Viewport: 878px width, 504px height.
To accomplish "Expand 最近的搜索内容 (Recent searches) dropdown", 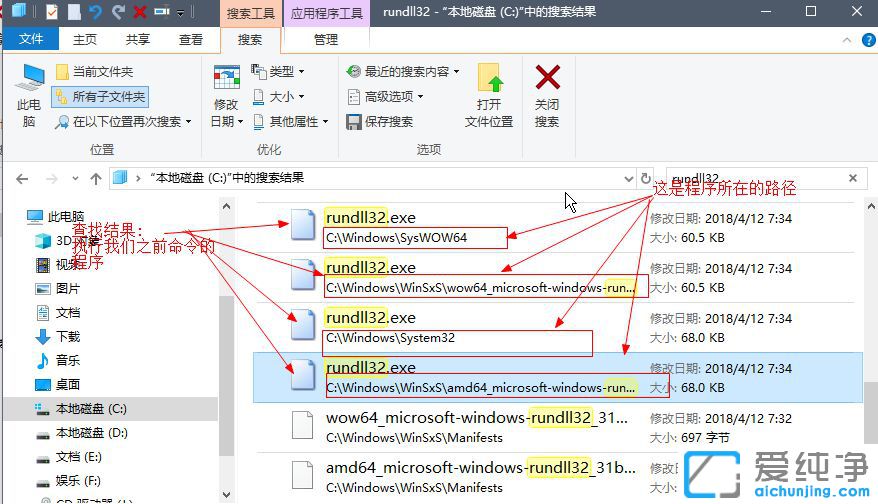I will [402, 72].
